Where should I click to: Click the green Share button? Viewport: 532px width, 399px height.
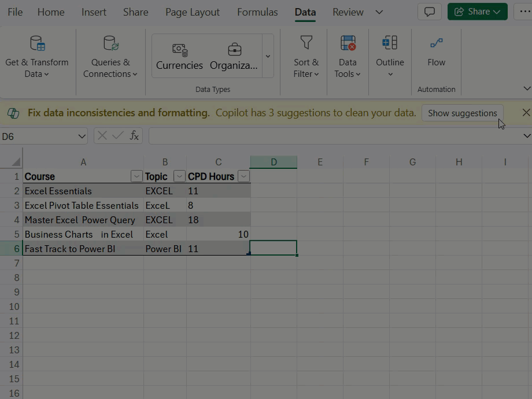477,12
